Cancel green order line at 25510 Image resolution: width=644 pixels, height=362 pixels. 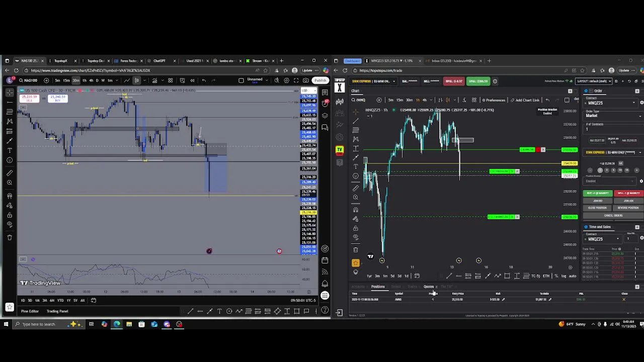[543, 149]
